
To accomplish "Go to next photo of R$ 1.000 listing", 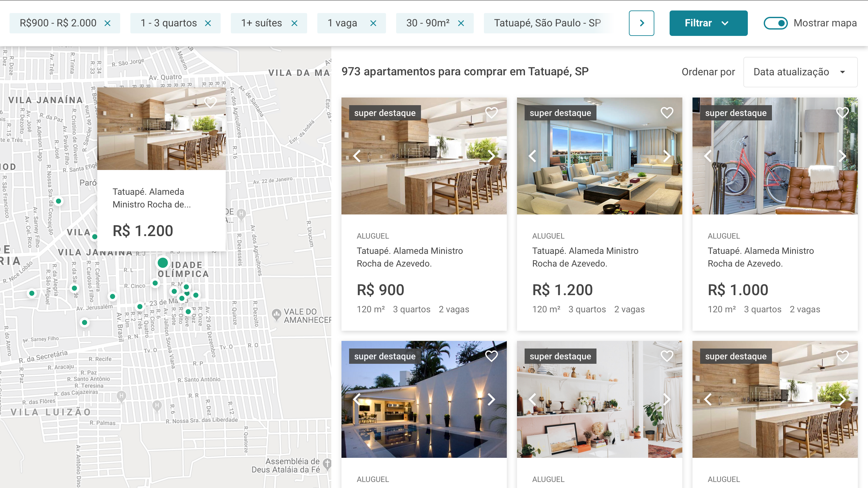I will pyautogui.click(x=842, y=156).
